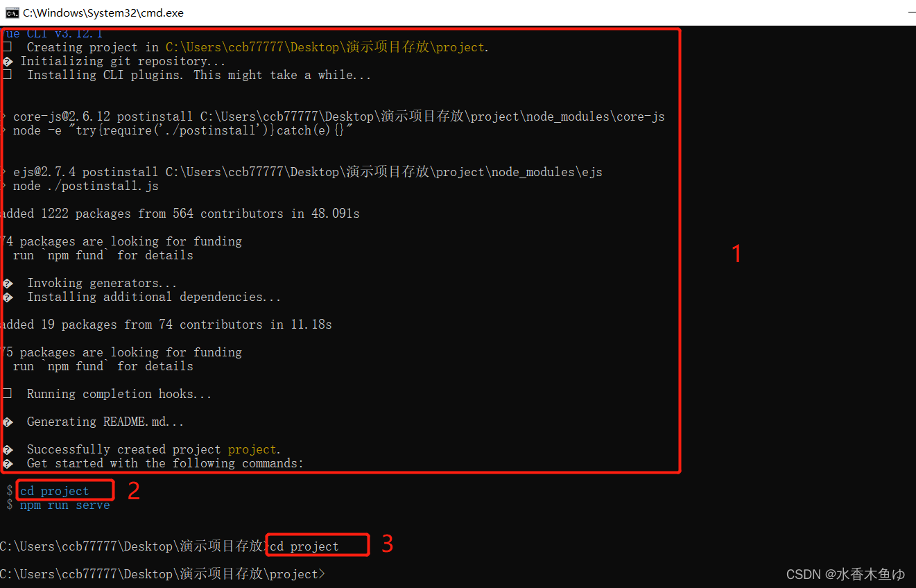Click 'Initializing git repository...' line
This screenshot has height=588, width=916.
click(114, 61)
